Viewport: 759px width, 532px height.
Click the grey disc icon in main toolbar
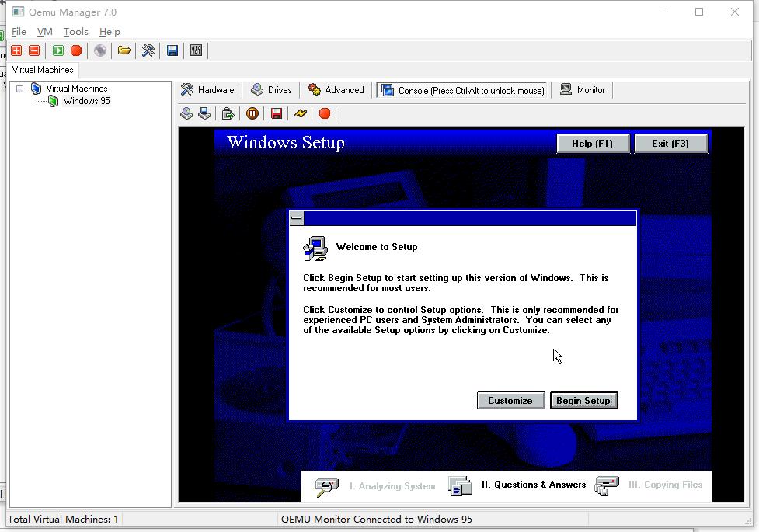pos(100,50)
